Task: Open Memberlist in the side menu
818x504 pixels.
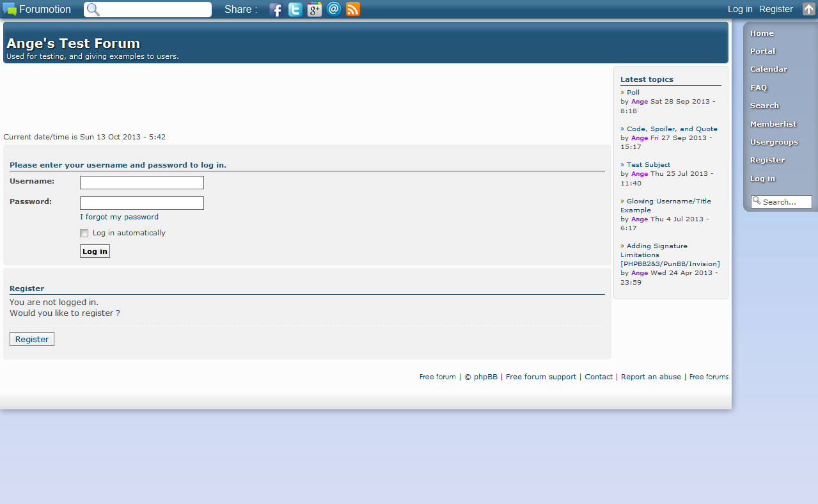Action: coord(773,124)
